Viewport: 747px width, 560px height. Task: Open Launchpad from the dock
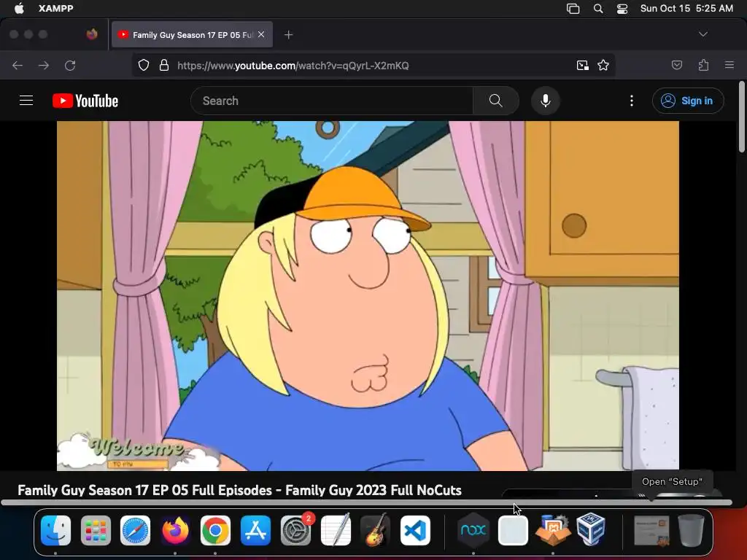[x=96, y=530]
